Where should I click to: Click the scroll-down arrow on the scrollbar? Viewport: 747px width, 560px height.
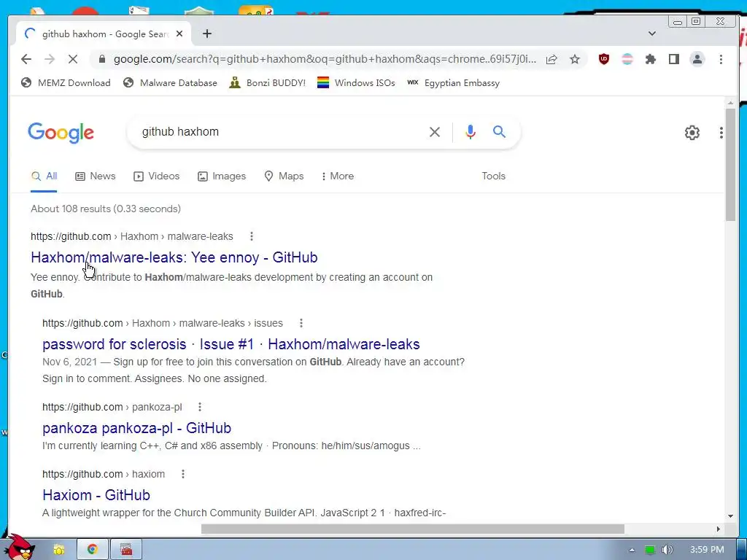point(730,516)
